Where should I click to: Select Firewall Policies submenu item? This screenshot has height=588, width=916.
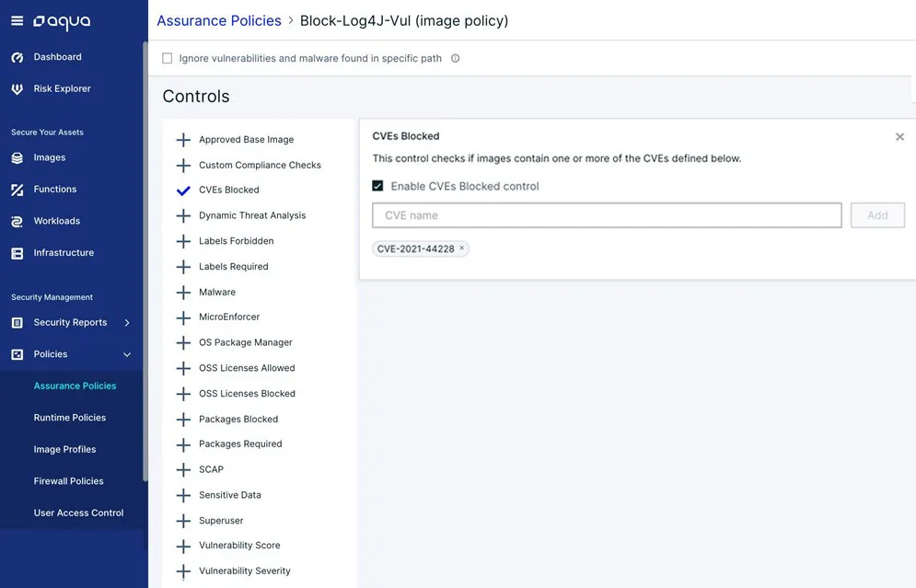pyautogui.click(x=68, y=481)
